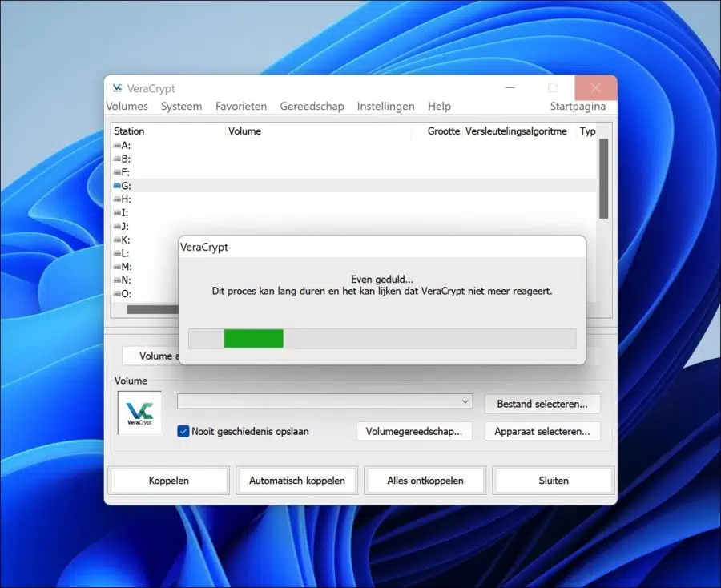This screenshot has height=588, width=721.
Task: Click the green progress bar indicator
Action: tap(253, 339)
